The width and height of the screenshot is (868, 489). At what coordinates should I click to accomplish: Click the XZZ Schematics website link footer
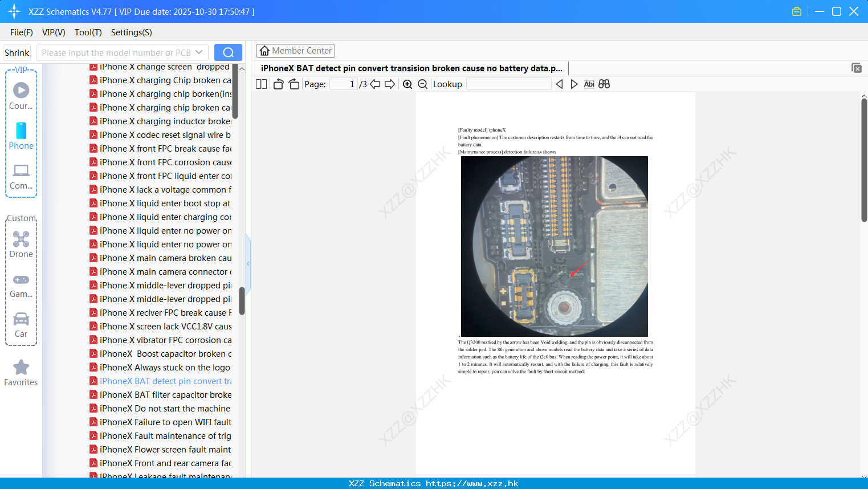(434, 483)
